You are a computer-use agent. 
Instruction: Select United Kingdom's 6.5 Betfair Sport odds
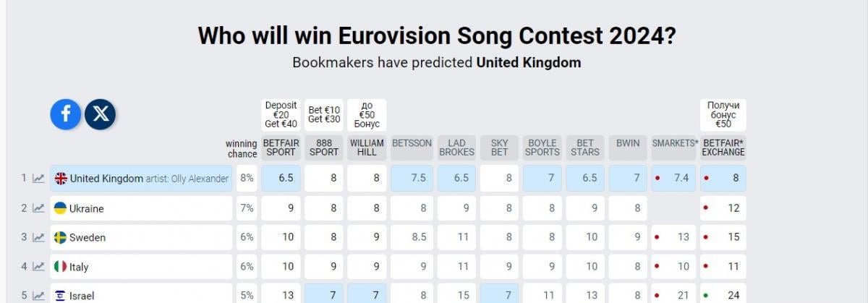[281, 179]
